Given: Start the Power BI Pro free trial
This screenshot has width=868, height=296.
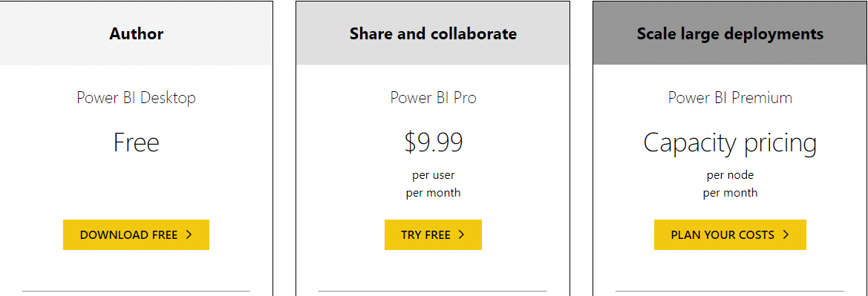Looking at the screenshot, I should (433, 234).
